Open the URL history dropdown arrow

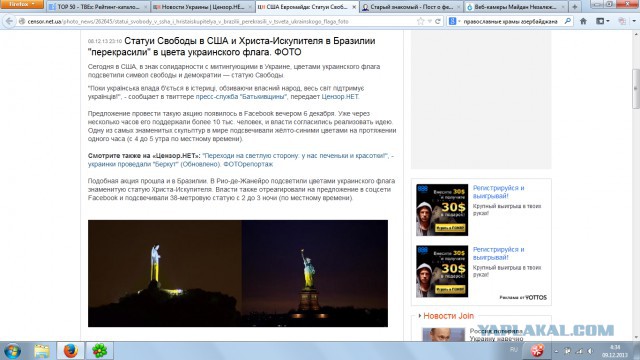coord(429,21)
